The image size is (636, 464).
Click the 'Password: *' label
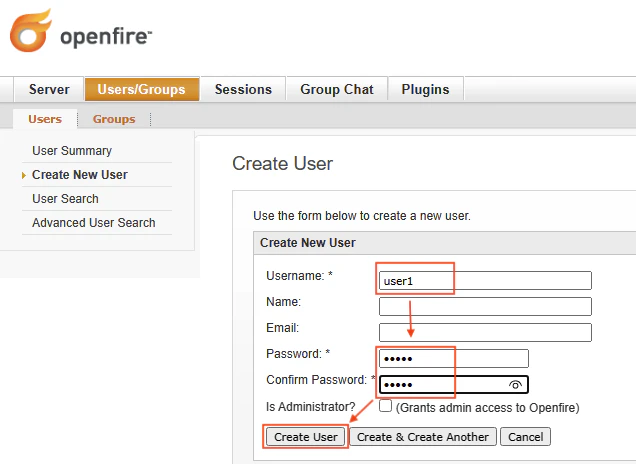click(x=298, y=354)
